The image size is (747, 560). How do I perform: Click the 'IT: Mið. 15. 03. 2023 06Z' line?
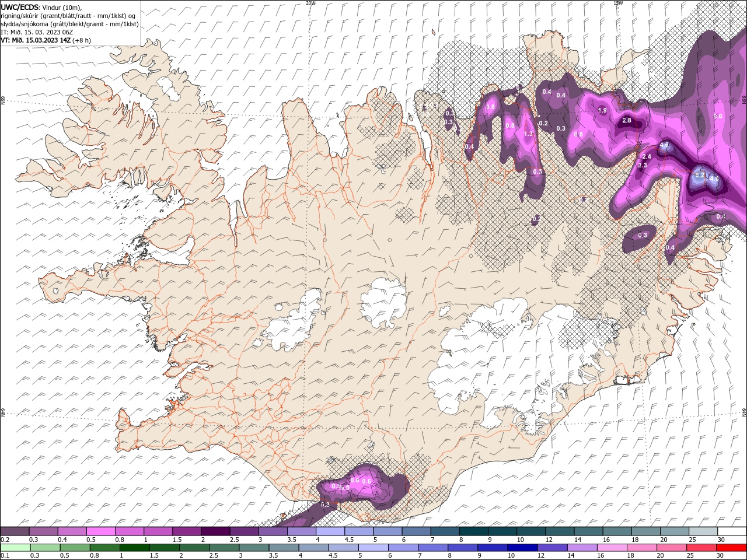(37, 32)
